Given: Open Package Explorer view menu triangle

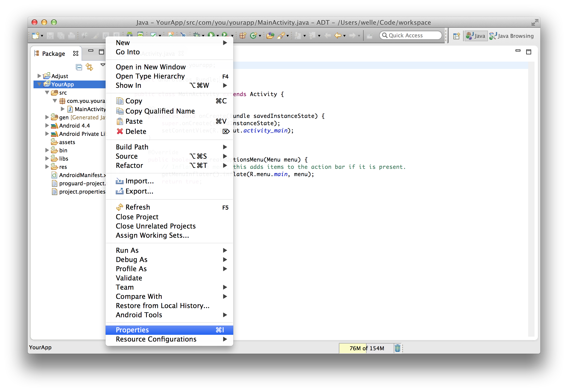Looking at the screenshot, I should [103, 65].
